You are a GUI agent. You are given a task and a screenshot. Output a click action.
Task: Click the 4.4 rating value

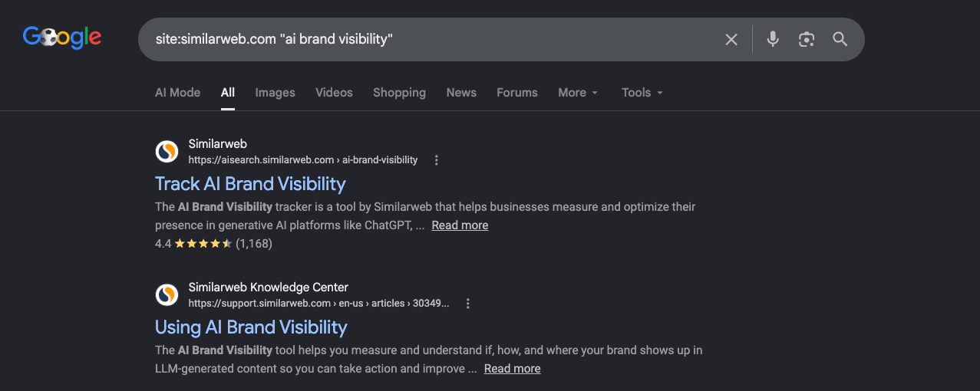point(163,244)
